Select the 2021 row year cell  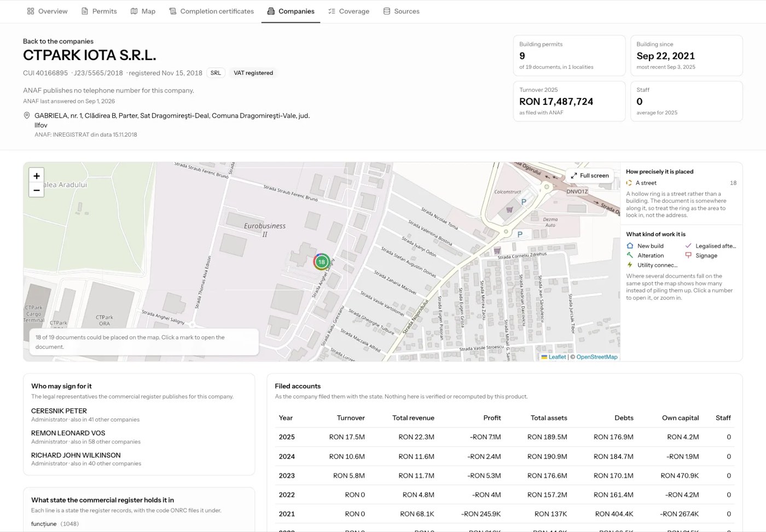pos(287,514)
